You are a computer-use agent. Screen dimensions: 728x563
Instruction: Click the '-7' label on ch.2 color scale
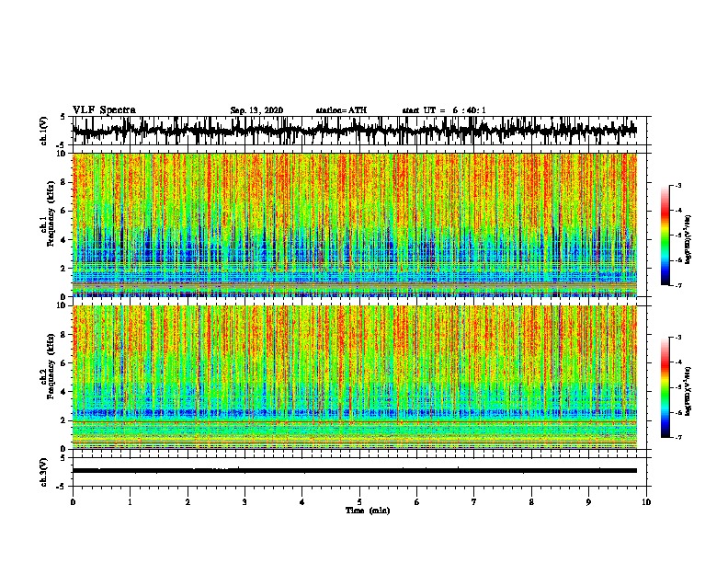(678, 437)
